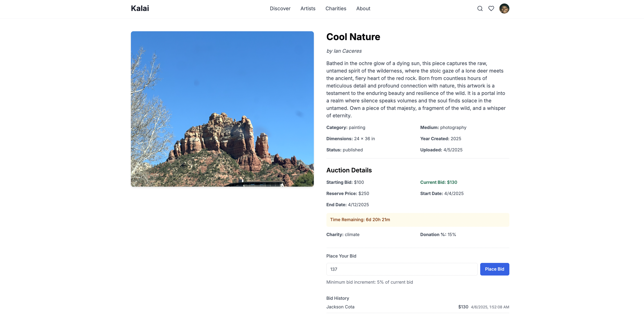
Task: Navigate to Artists
Action: [x=308, y=8]
